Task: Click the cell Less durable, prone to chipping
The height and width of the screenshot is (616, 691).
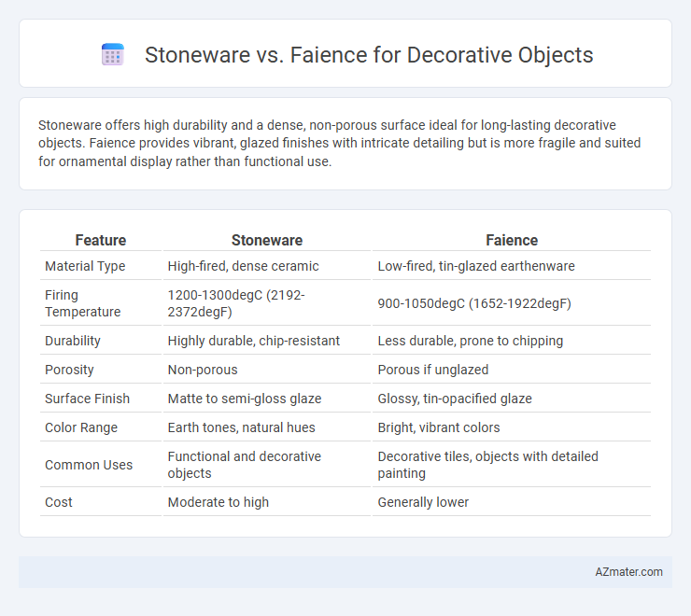Action: pos(471,341)
